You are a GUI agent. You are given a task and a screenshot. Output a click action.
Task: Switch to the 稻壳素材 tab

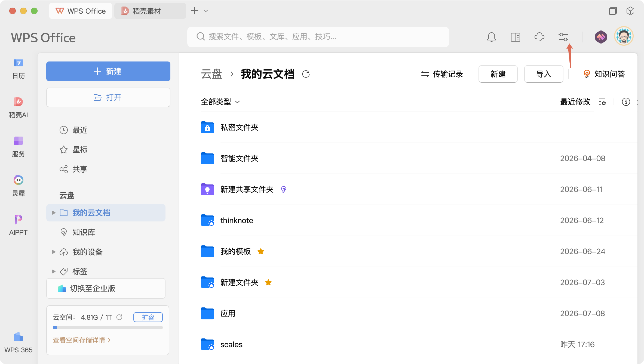150,11
